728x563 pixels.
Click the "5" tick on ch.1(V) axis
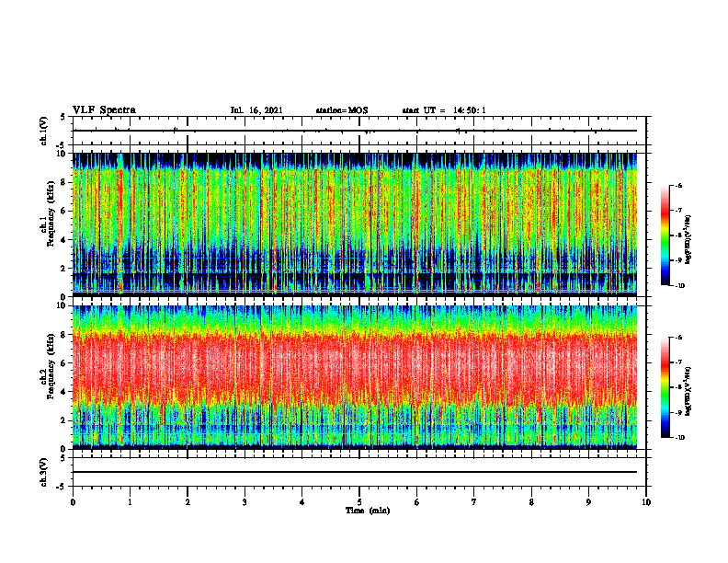point(63,117)
